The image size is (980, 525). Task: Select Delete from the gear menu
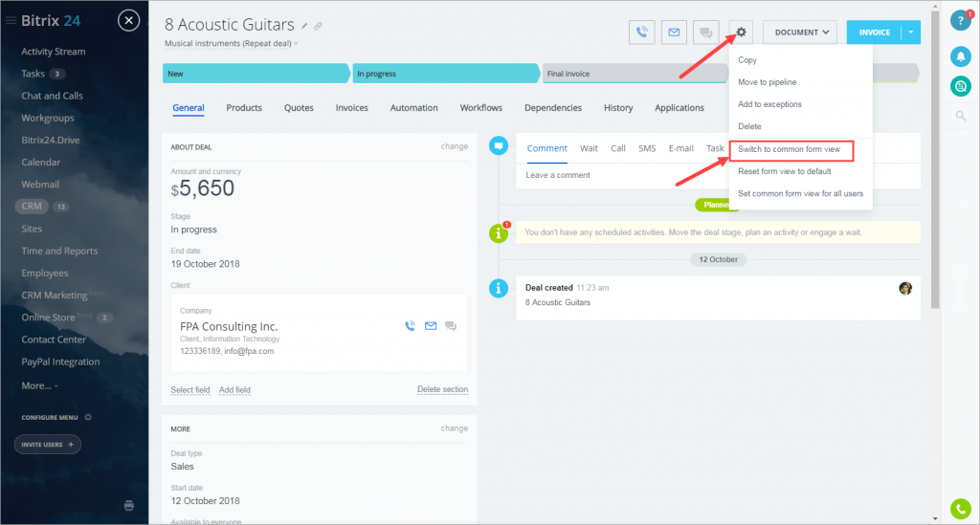coord(749,127)
